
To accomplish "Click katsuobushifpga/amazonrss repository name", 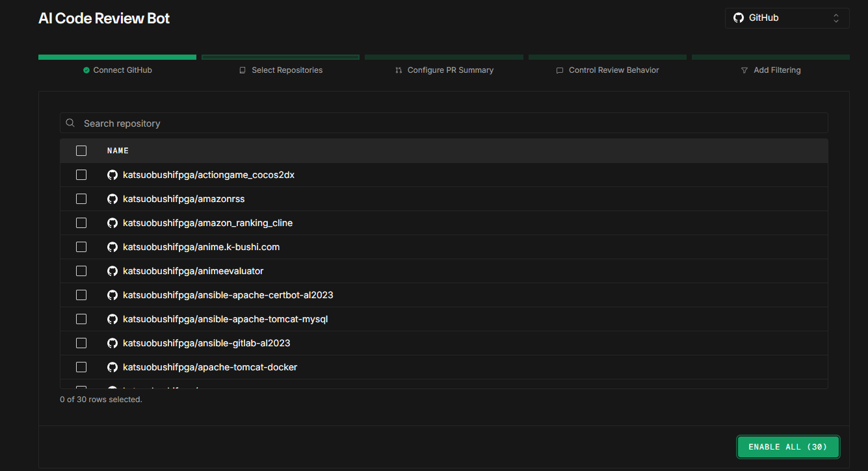I will tap(184, 199).
